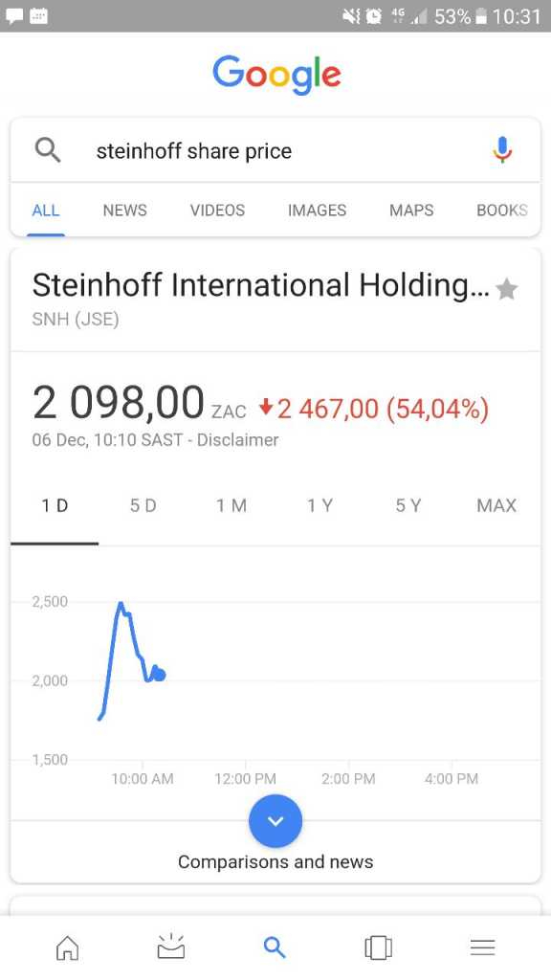Select the MAX chart range

496,505
